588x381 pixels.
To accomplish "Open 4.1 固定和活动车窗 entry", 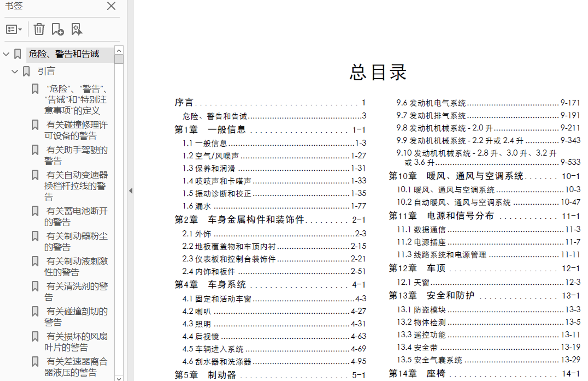I will 274,299.
